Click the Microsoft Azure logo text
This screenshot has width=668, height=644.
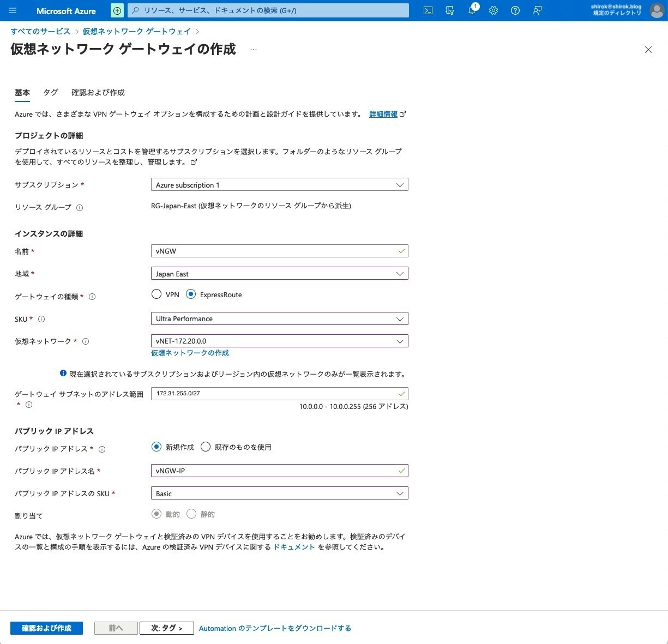click(66, 11)
